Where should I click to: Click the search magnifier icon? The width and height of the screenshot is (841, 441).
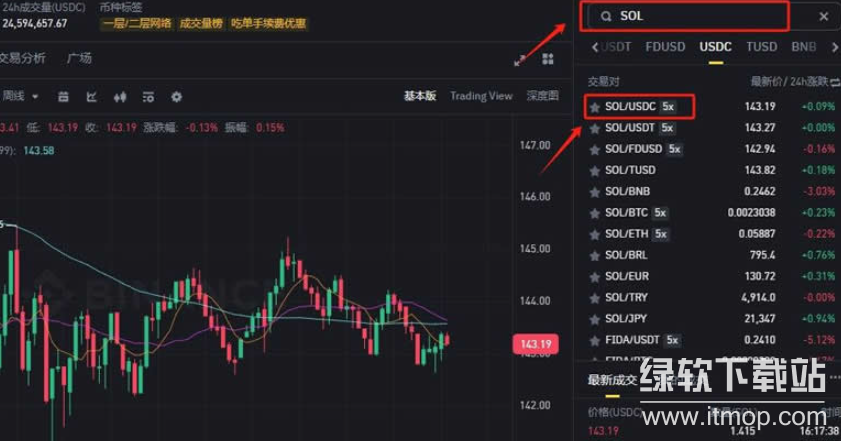point(605,16)
